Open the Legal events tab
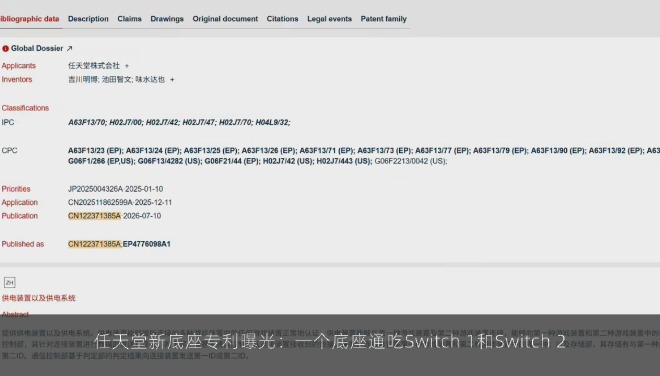Screen dimensions: 660x376 click(x=329, y=19)
